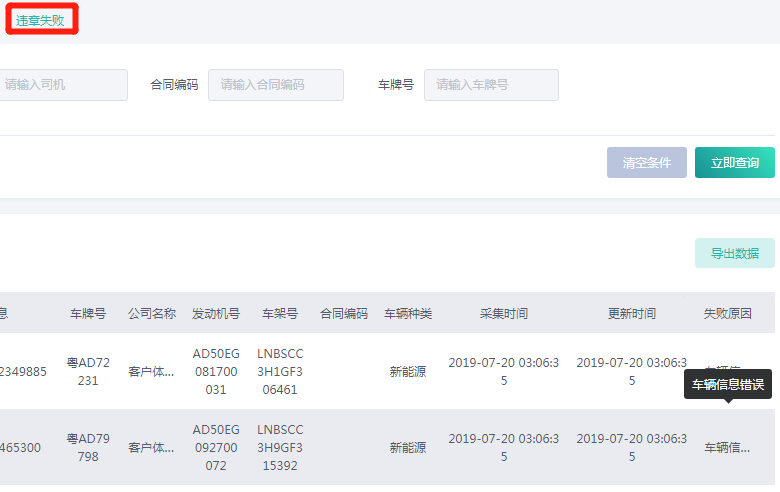The width and height of the screenshot is (780, 492).
Task: Select engine number AD50EG092700072 cell
Action: tap(216, 447)
